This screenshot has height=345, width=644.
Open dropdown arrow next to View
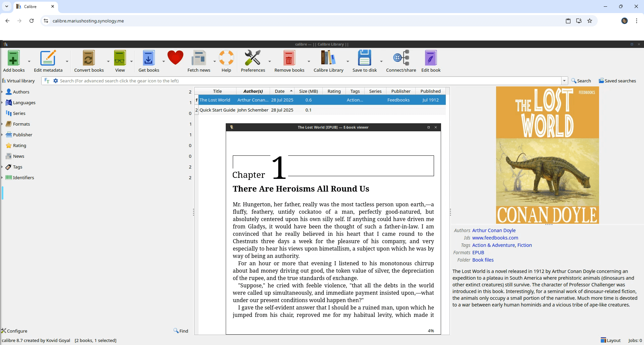[131, 61]
